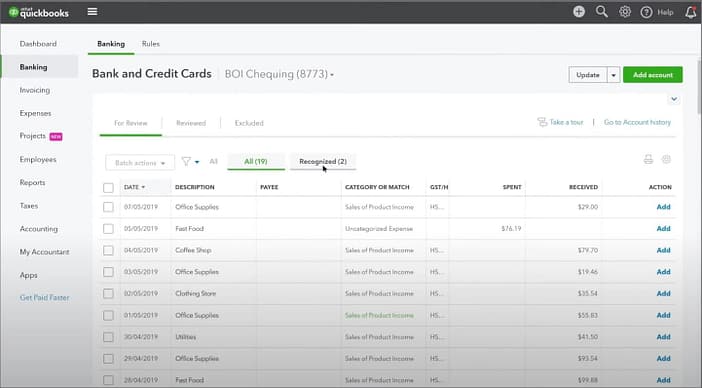This screenshot has height=388, width=702.
Task: Open the notifications bell
Action: coord(691,12)
